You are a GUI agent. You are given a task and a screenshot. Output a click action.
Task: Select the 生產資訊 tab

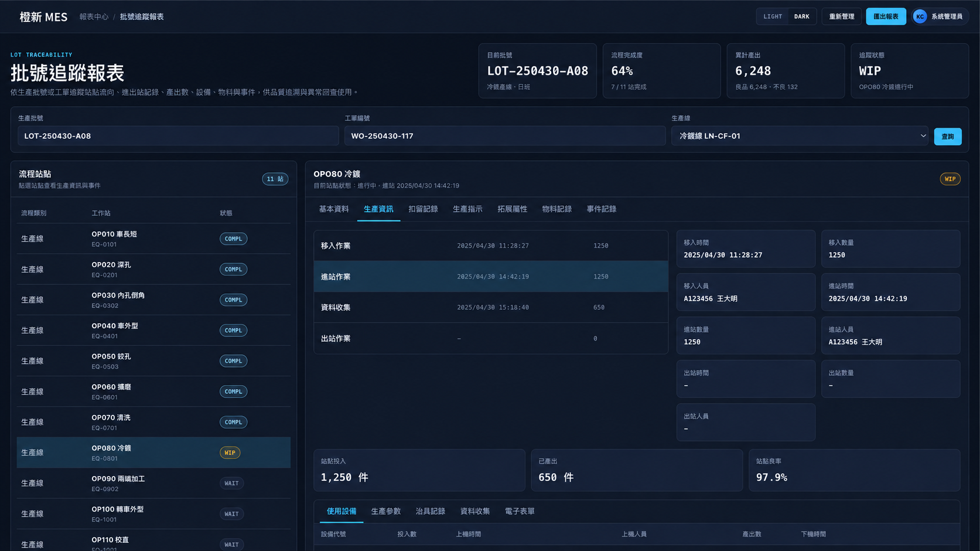[x=378, y=209]
